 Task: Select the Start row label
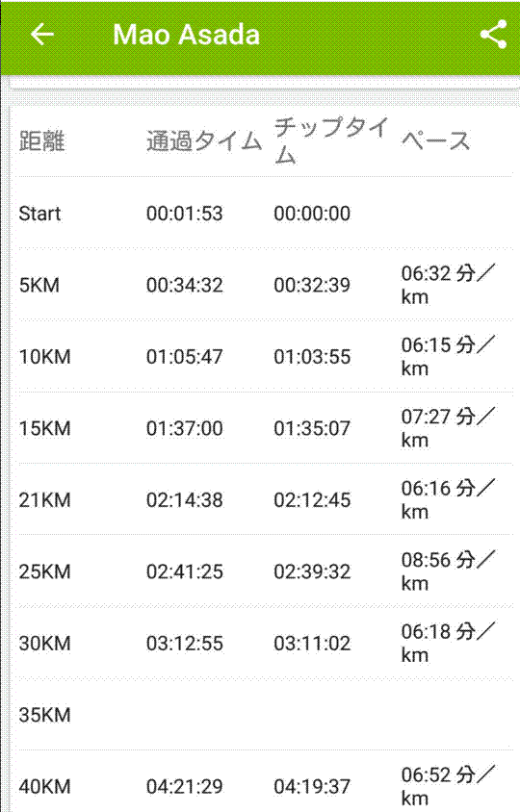coord(39,214)
